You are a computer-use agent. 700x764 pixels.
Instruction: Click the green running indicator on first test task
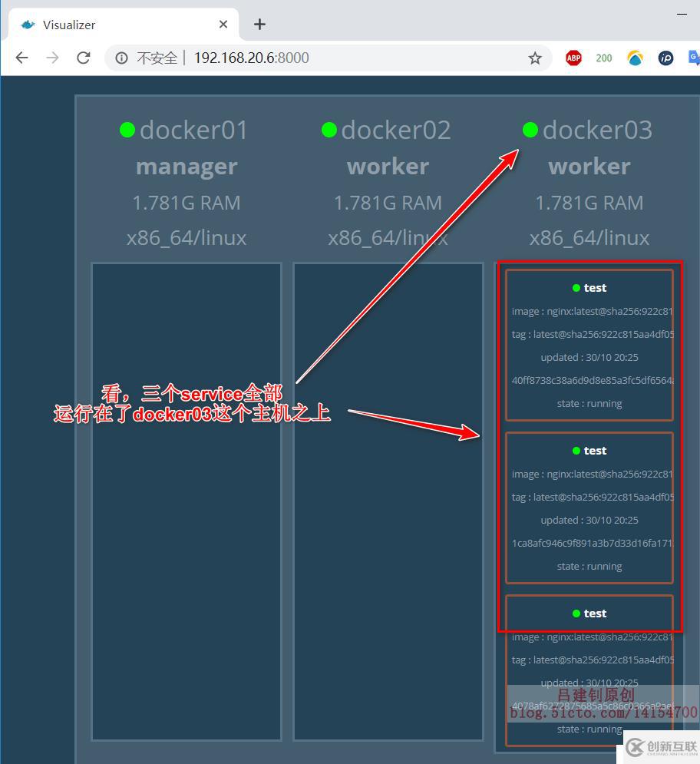coord(576,288)
